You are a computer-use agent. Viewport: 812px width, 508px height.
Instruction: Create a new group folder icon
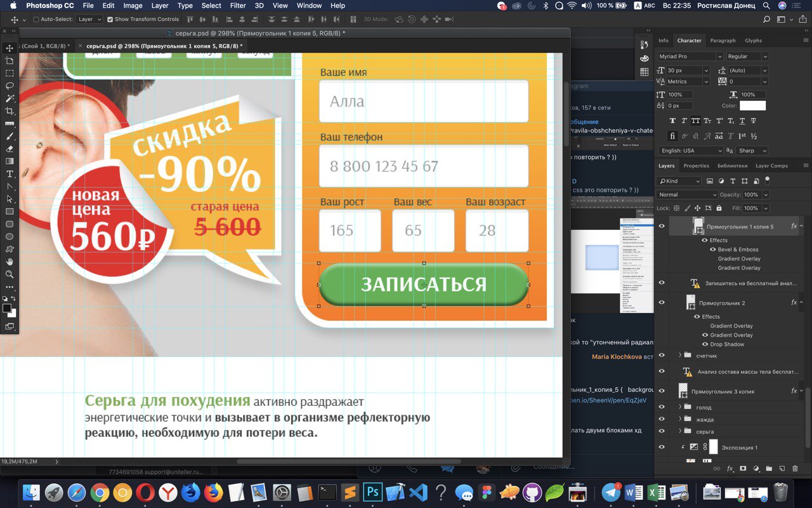[x=769, y=469]
